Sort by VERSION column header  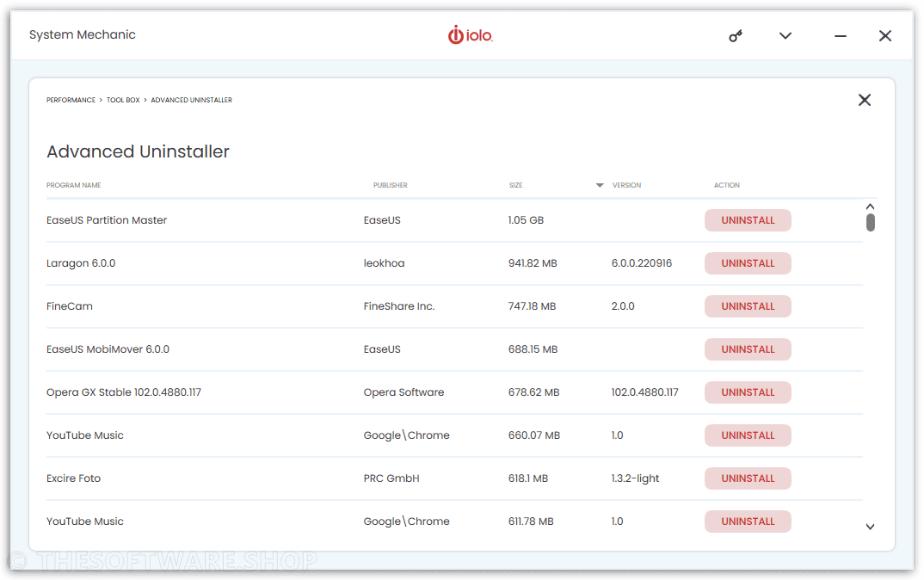[626, 185]
